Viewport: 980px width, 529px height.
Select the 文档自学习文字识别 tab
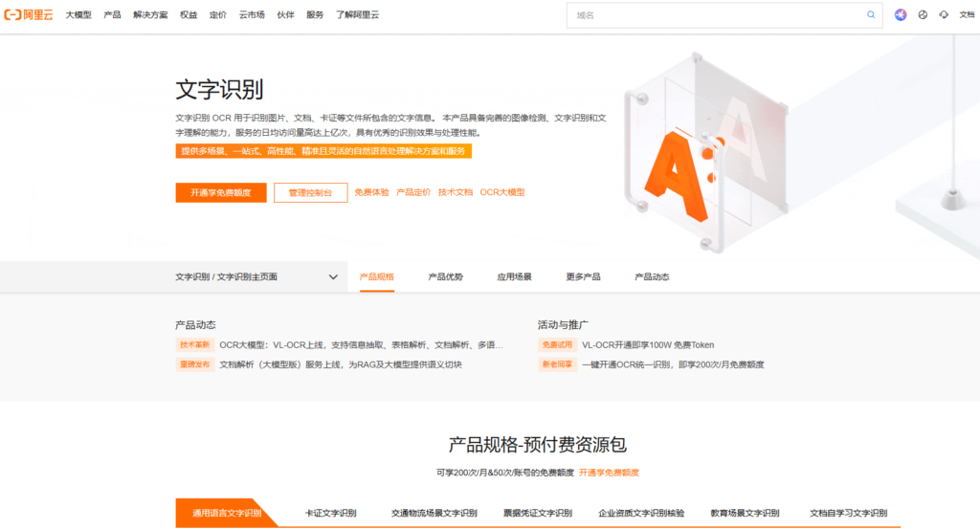[848, 513]
